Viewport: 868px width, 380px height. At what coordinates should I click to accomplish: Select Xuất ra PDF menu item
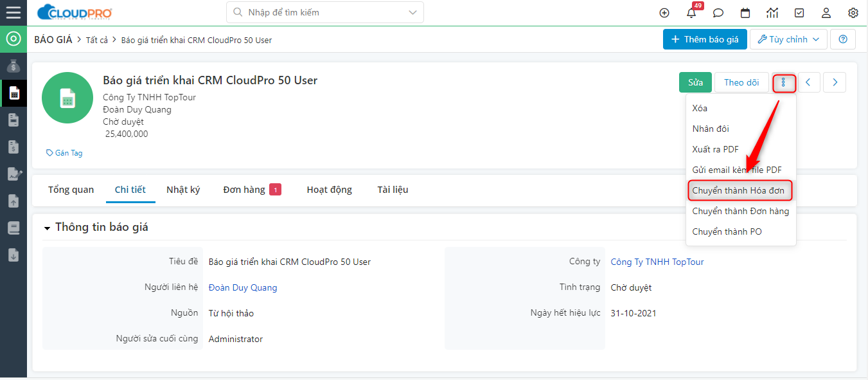(x=741, y=149)
